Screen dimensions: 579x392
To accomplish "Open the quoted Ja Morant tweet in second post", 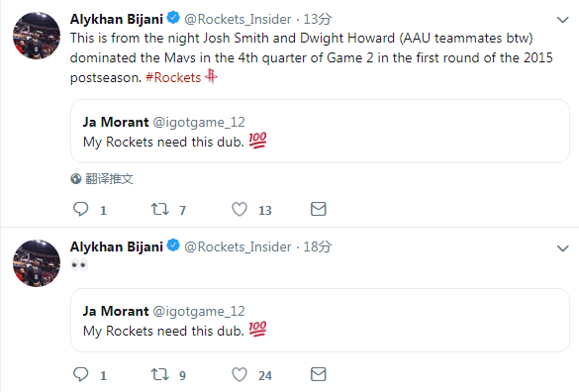I will coord(320,321).
